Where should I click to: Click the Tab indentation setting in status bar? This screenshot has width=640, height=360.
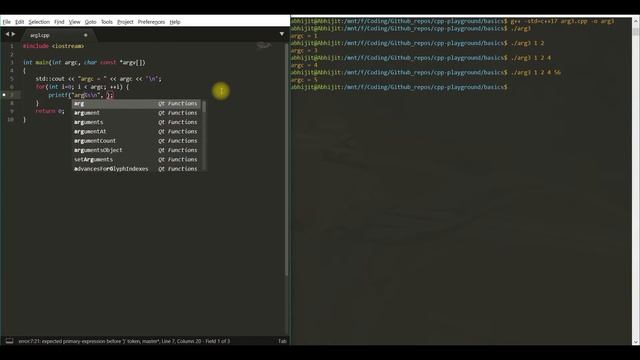tap(282, 341)
